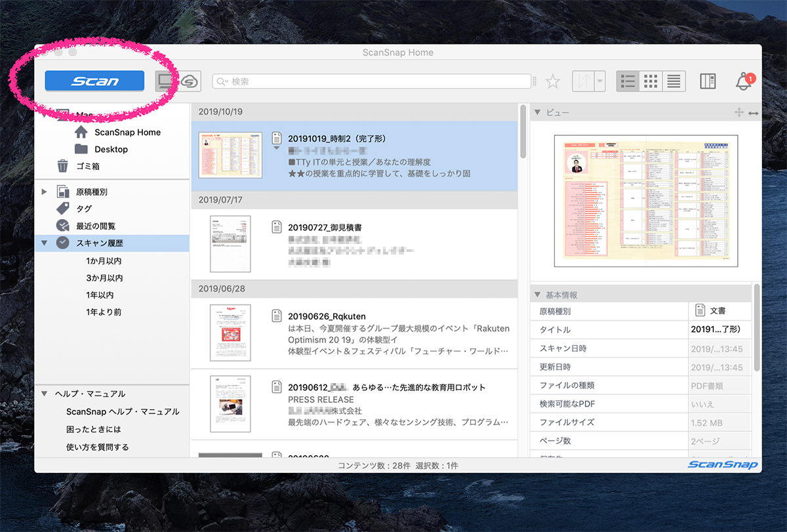This screenshot has height=532, width=787.
Task: Click the favorites star icon
Action: pyautogui.click(x=553, y=81)
